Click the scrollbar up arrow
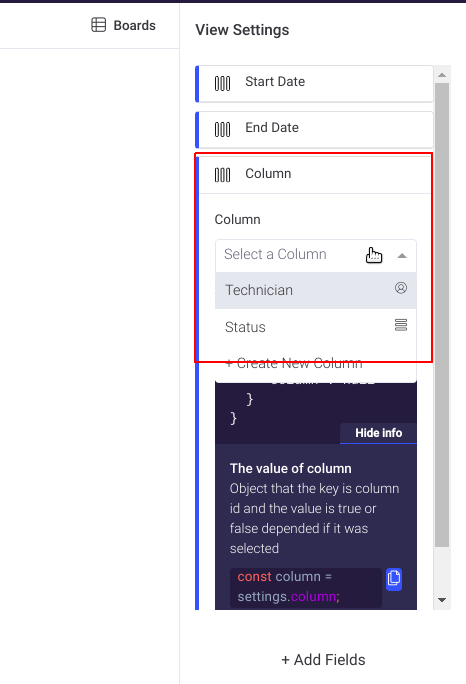466x684 pixels. point(442,75)
